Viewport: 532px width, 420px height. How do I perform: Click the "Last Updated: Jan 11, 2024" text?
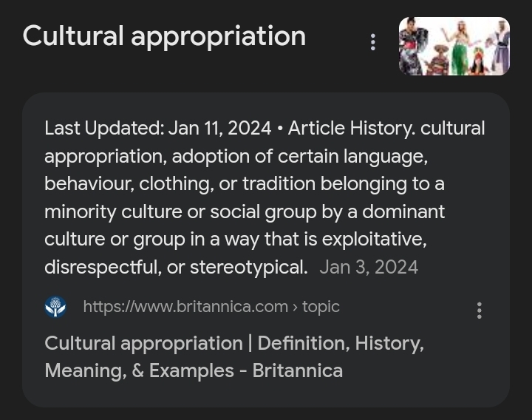click(x=157, y=129)
